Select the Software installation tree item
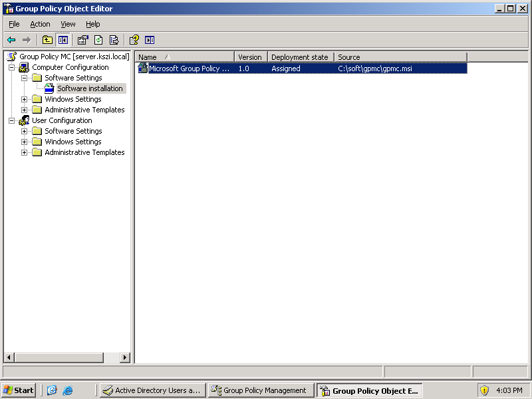Viewport: 532px width, 399px height. 90,88
